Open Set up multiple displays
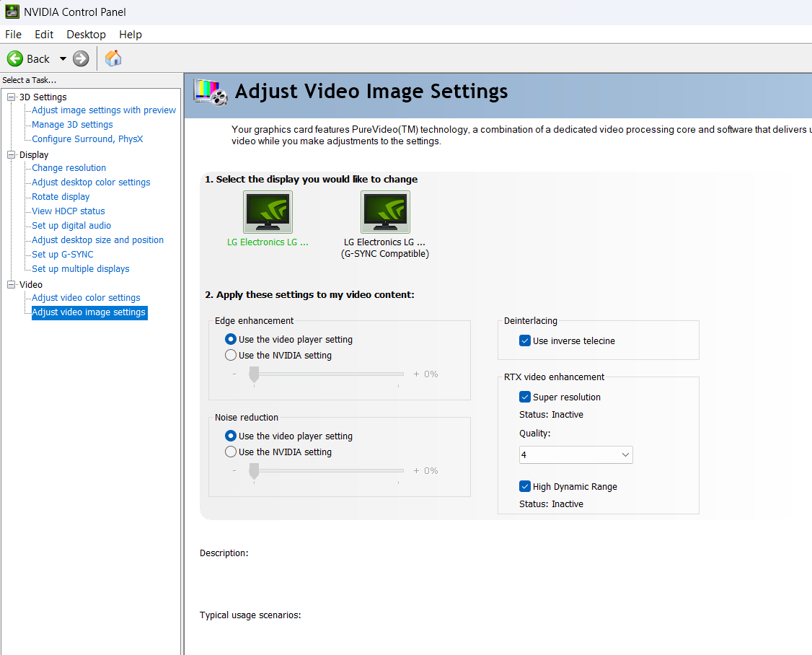812x655 pixels. click(x=80, y=269)
